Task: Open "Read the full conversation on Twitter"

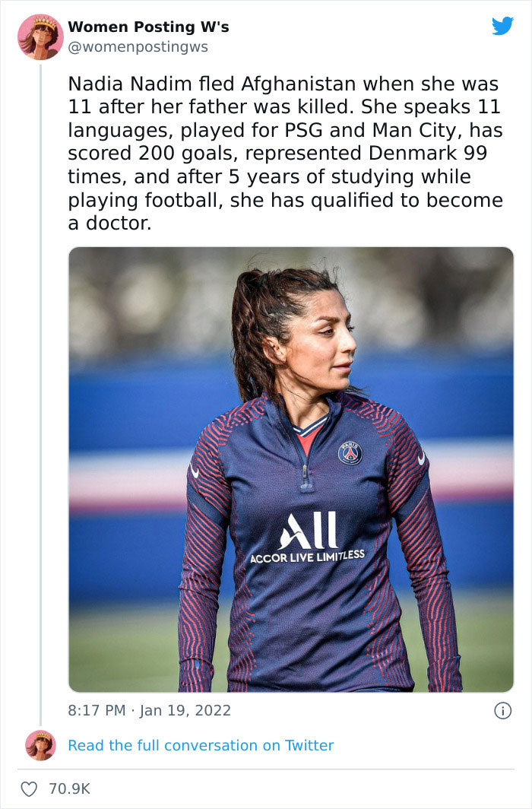Action: pos(201,745)
